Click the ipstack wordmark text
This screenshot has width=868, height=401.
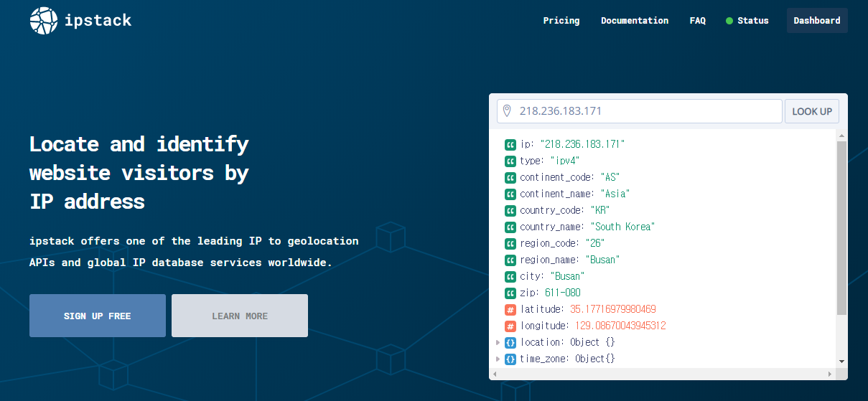[x=98, y=20]
